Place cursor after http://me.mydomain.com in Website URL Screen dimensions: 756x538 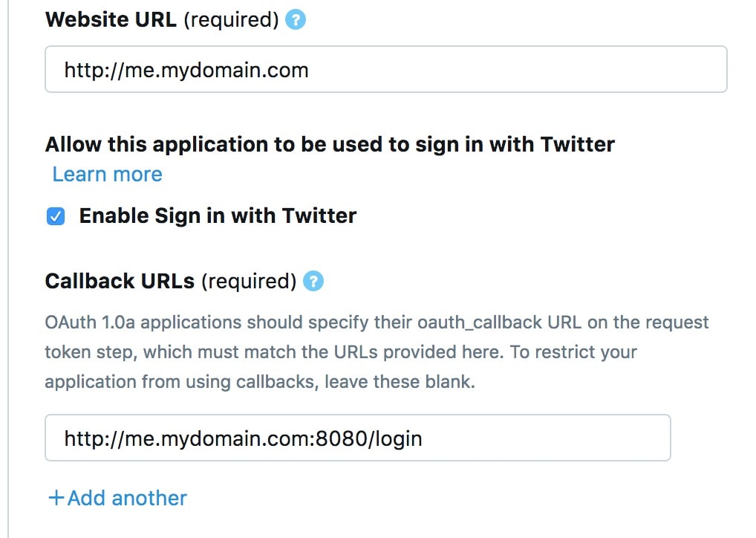point(310,70)
